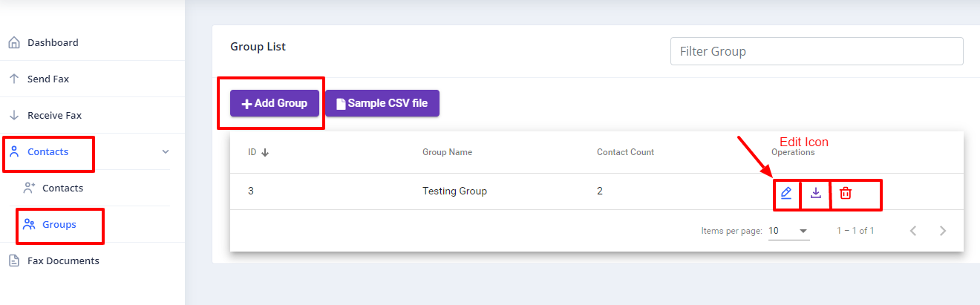
Task: Sort the table by ID column
Action: click(x=258, y=152)
